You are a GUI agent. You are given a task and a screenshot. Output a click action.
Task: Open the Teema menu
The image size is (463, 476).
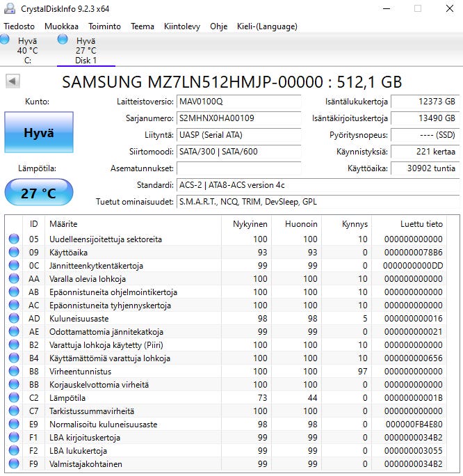pos(143,26)
